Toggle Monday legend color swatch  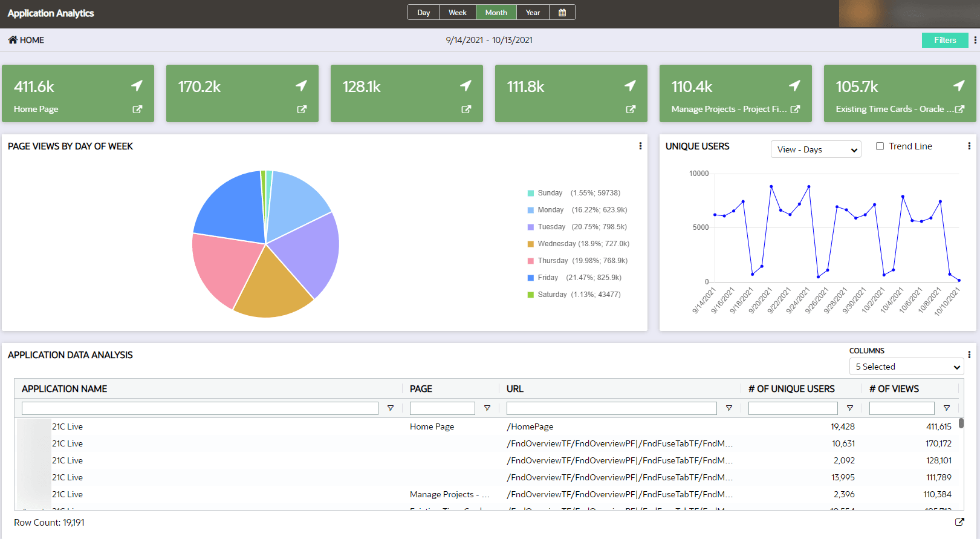tap(531, 210)
